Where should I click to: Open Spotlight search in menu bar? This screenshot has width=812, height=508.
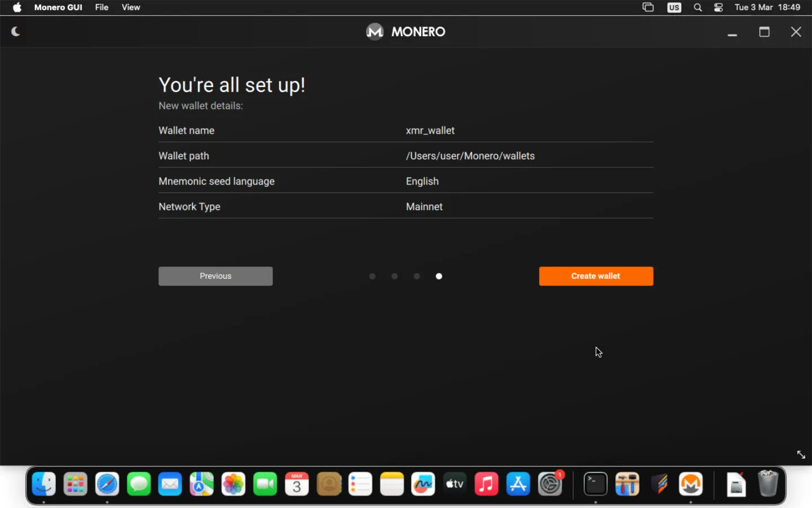pyautogui.click(x=698, y=7)
